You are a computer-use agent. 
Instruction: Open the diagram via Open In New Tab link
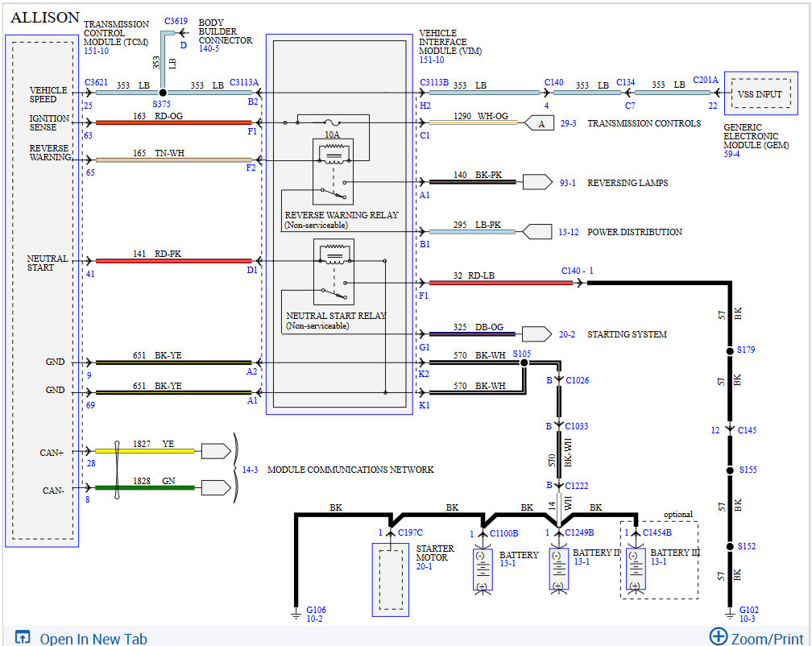click(x=93, y=639)
